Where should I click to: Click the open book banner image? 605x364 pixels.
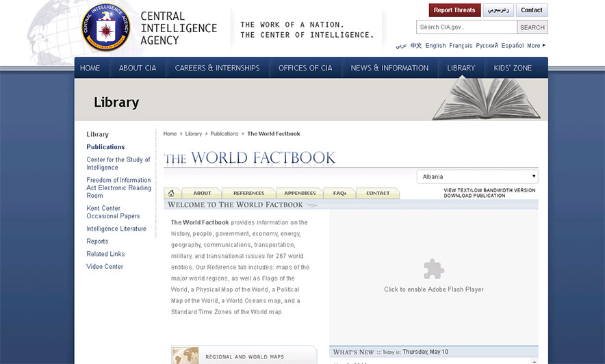(486, 100)
